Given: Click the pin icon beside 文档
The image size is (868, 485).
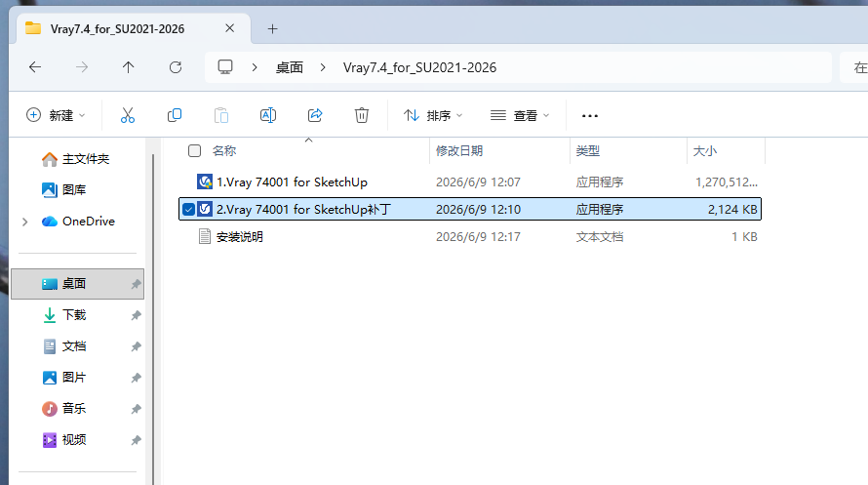Looking at the screenshot, I should coord(136,346).
